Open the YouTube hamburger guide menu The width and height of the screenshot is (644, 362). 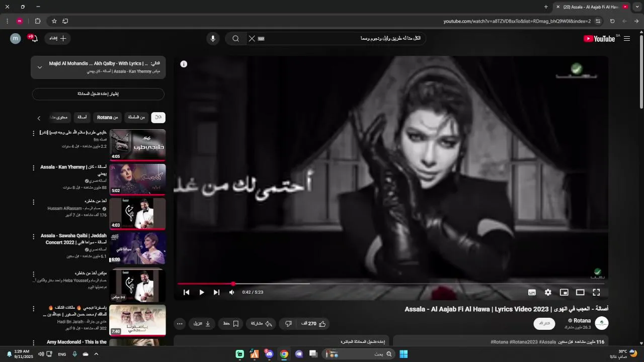coord(627,39)
